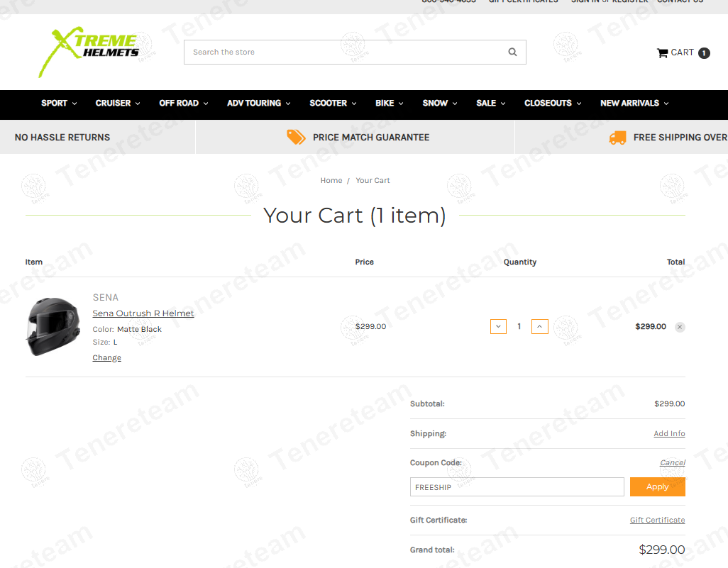The image size is (728, 568).
Task: Go to Home breadcrumb
Action: 331,181
